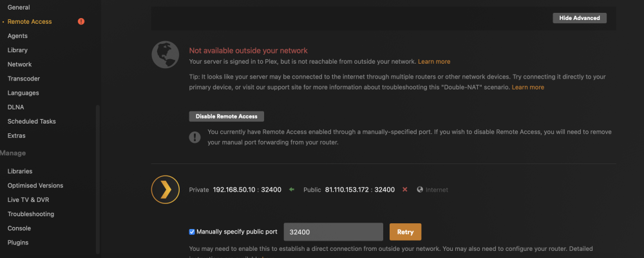Click the private IP 192.168.50.10
The image size is (644, 258).
234,190
